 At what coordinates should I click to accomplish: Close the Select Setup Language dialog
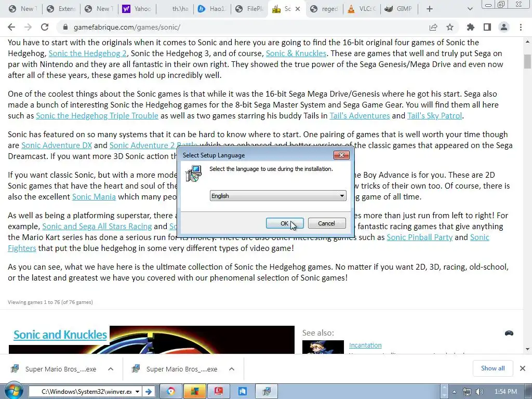pyautogui.click(x=341, y=155)
